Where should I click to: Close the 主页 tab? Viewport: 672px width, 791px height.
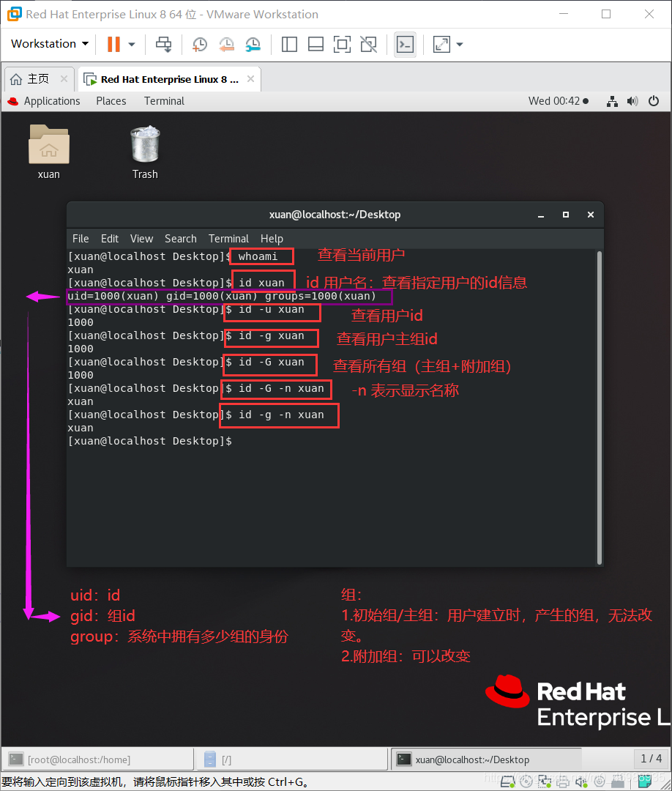64,78
